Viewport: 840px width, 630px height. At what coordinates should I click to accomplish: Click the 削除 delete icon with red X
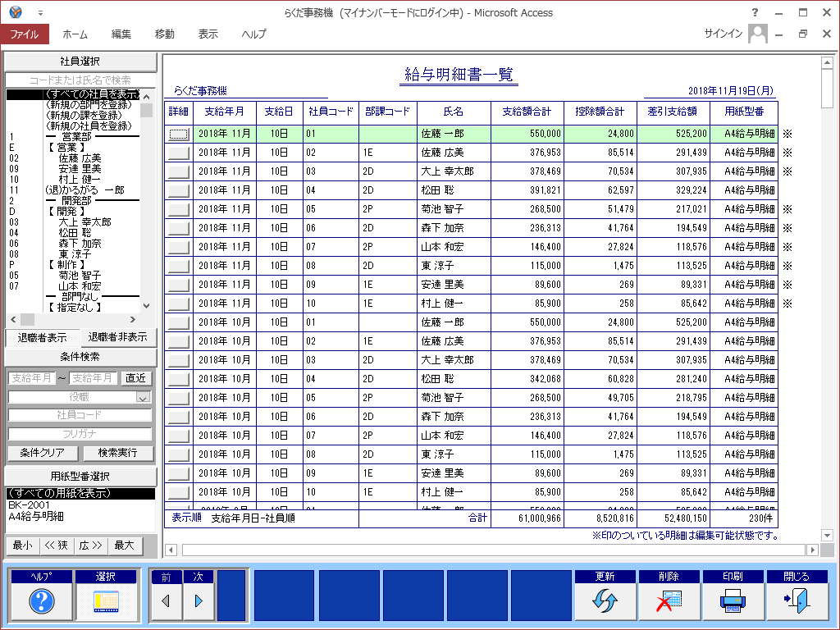coord(669,601)
